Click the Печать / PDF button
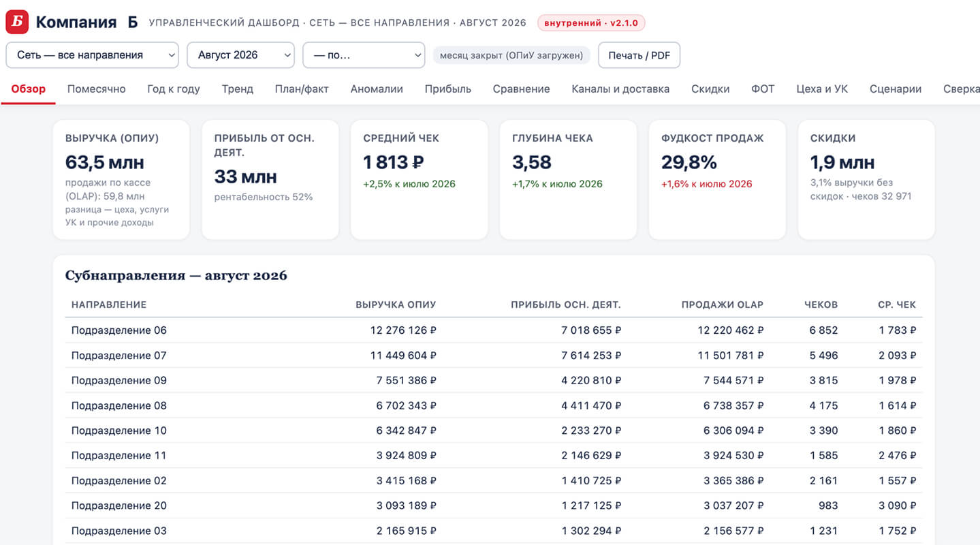The width and height of the screenshot is (980, 545). [639, 55]
